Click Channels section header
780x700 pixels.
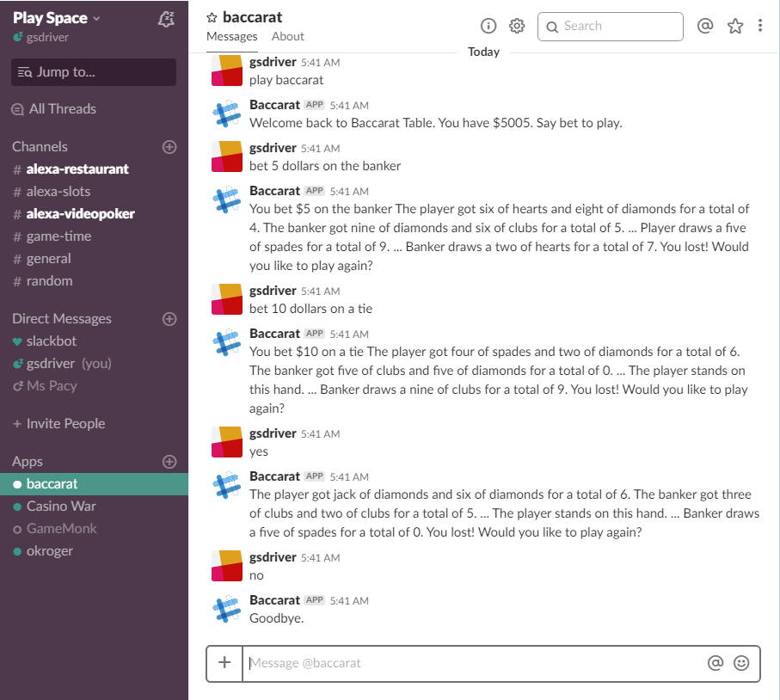40,147
